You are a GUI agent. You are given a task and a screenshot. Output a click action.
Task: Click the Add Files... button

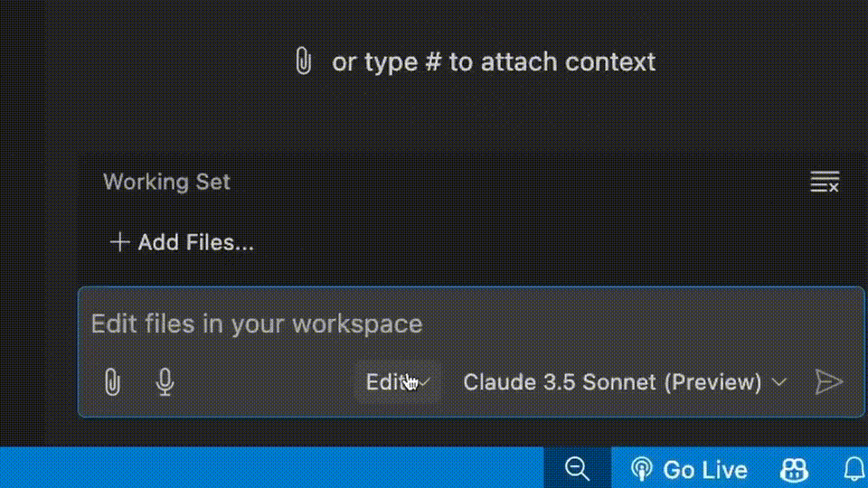pos(195,242)
